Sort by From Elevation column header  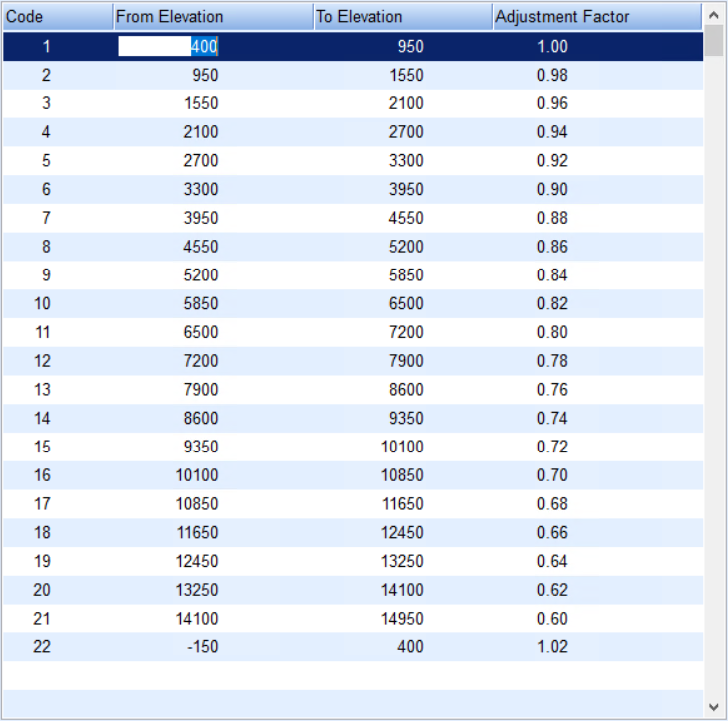click(214, 17)
